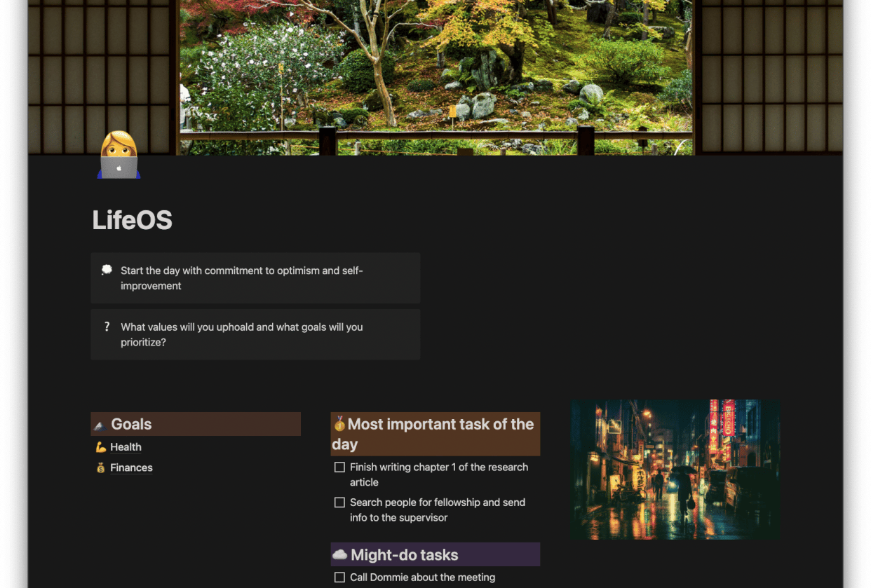
Task: Click the values question callout text
Action: coord(241,334)
